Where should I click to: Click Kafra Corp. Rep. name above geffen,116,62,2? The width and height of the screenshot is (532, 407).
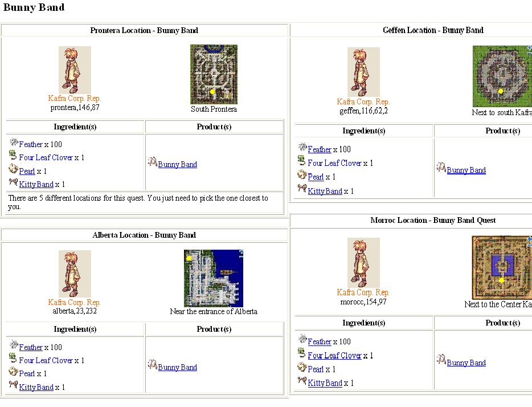point(363,101)
